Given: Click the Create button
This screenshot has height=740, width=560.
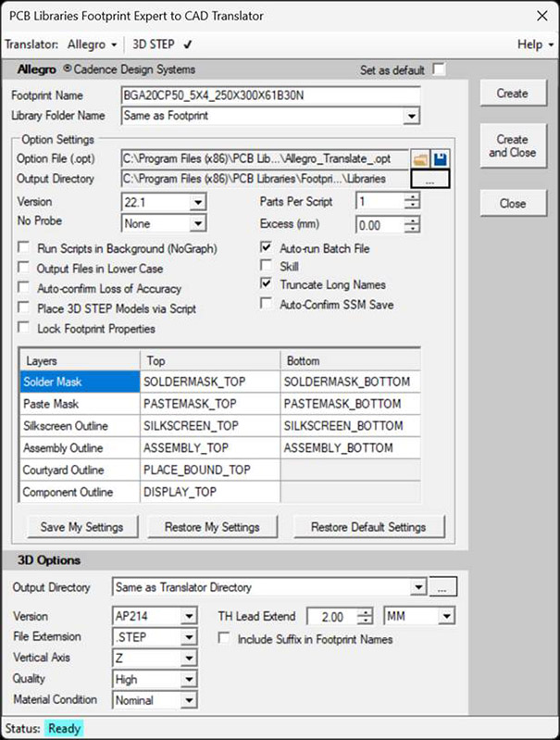Looking at the screenshot, I should [512, 94].
